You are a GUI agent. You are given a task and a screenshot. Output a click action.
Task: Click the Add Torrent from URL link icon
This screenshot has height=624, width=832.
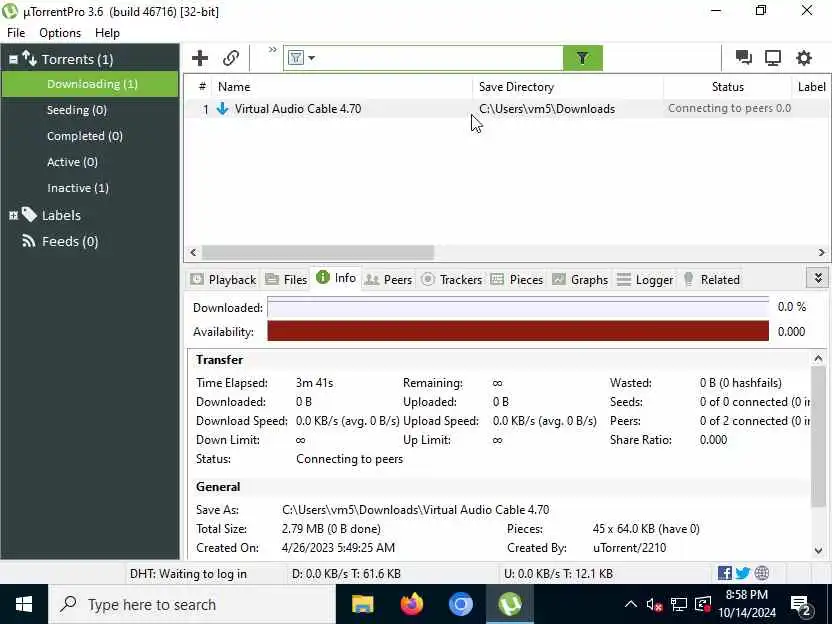click(231, 58)
